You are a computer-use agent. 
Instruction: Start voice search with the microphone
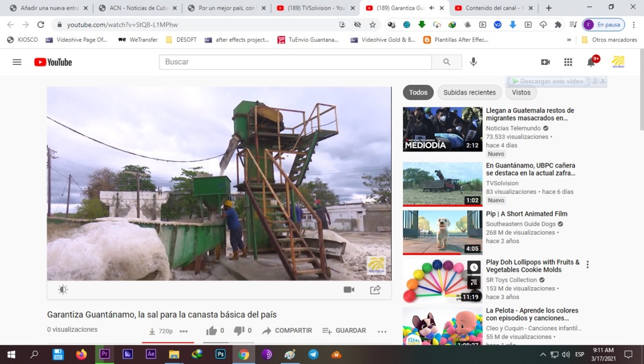[473, 62]
